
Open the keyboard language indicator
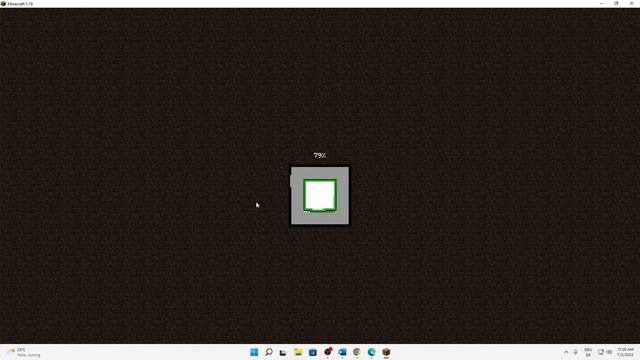pyautogui.click(x=588, y=352)
